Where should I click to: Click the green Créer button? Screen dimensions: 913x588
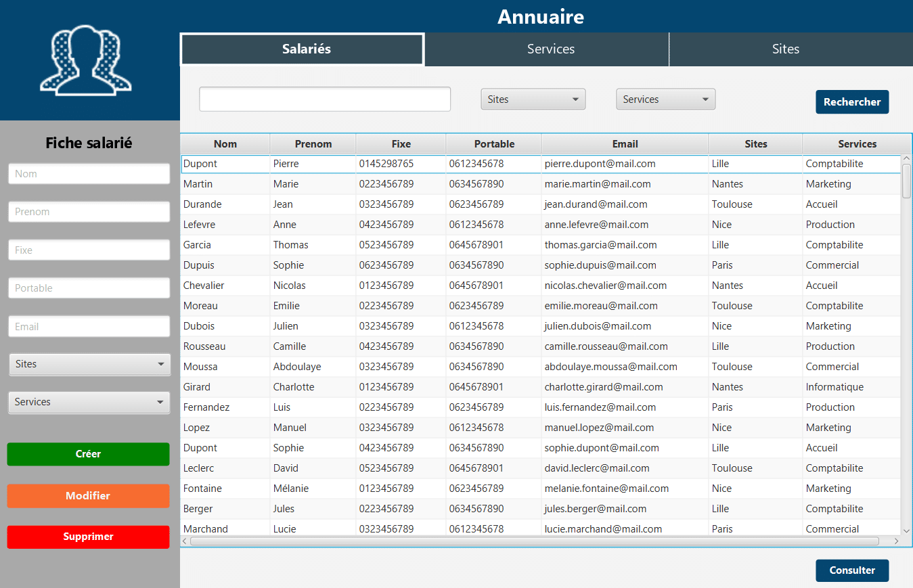click(88, 454)
